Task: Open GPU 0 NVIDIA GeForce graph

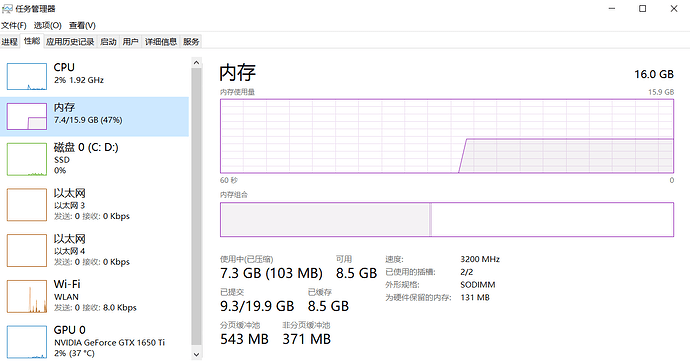Action: (26, 342)
